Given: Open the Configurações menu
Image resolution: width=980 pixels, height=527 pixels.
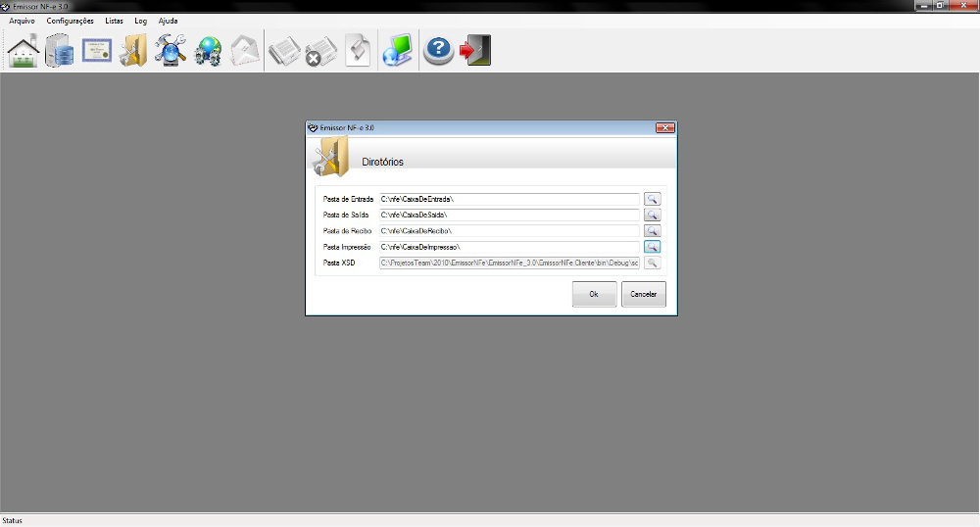Looking at the screenshot, I should tap(70, 21).
